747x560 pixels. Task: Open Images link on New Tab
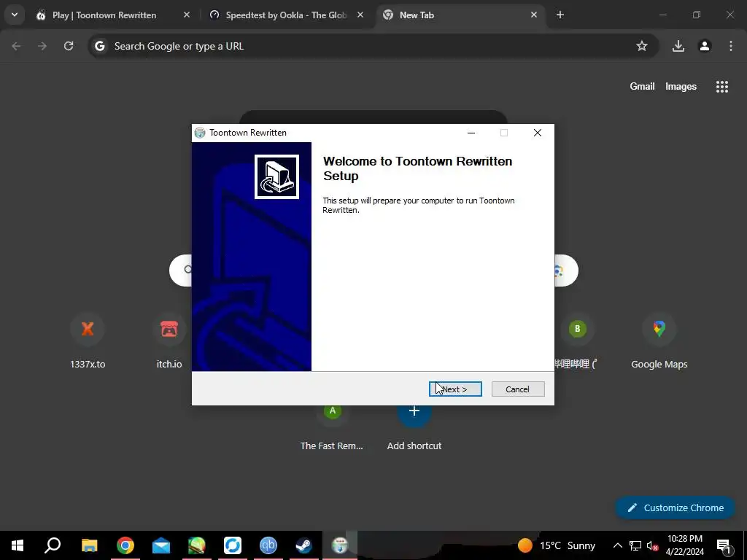coord(681,86)
